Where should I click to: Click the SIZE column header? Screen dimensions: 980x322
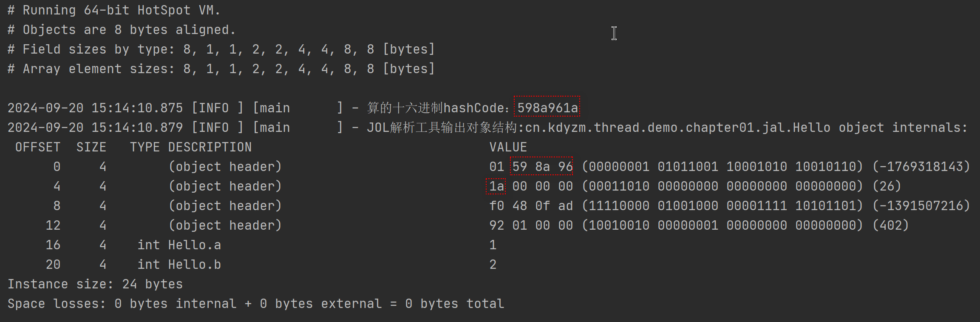(91, 147)
